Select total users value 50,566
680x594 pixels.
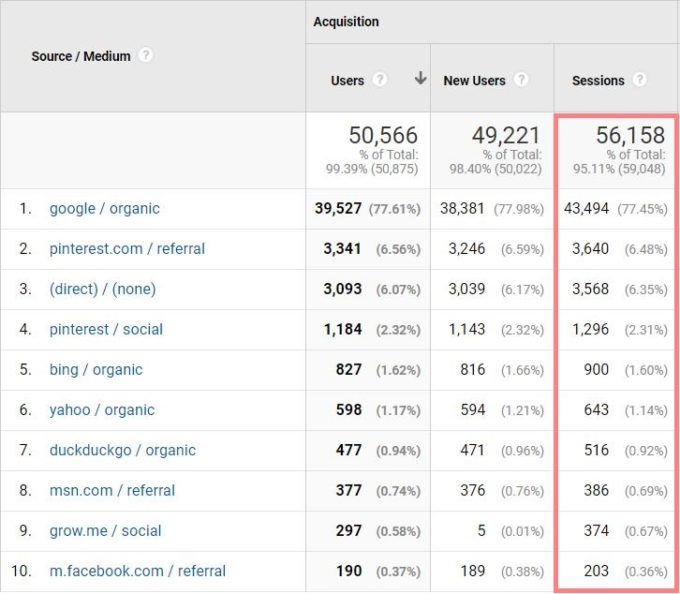[x=383, y=135]
